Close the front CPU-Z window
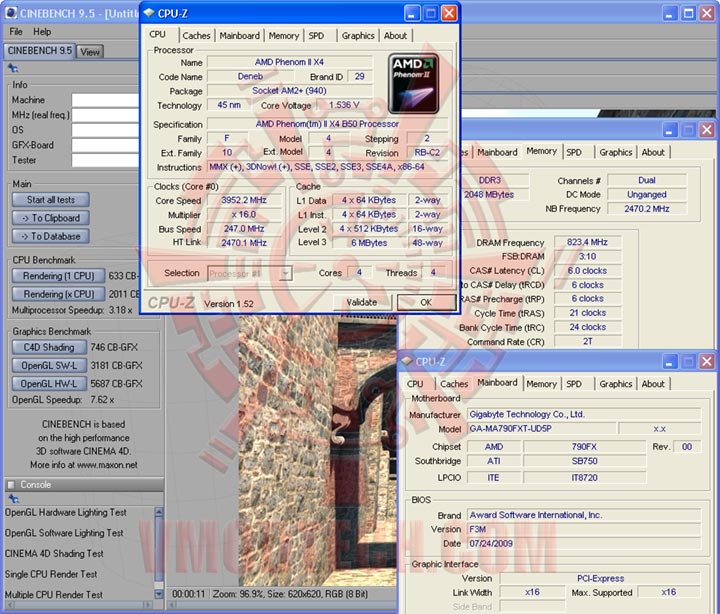This screenshot has height=614, width=720. (449, 14)
